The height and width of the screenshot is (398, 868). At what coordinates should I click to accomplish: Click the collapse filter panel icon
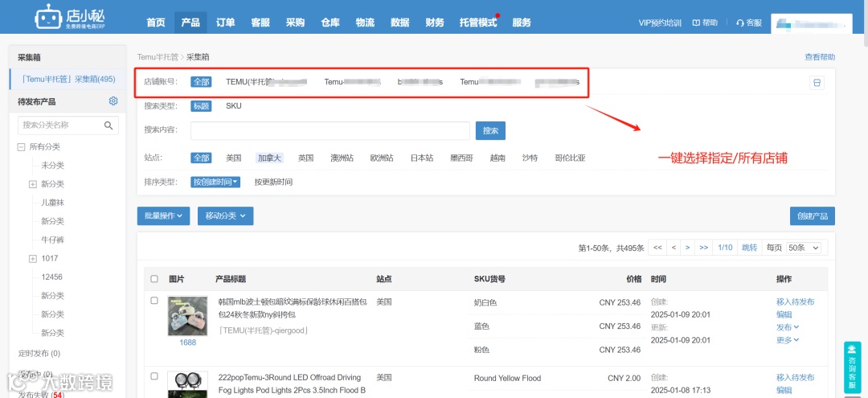click(817, 83)
